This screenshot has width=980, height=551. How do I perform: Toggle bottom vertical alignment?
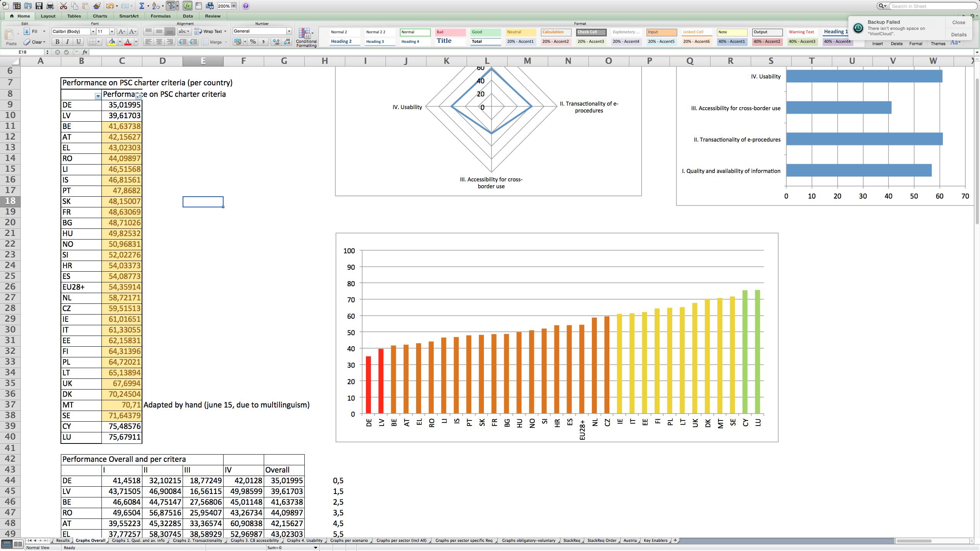(x=170, y=31)
